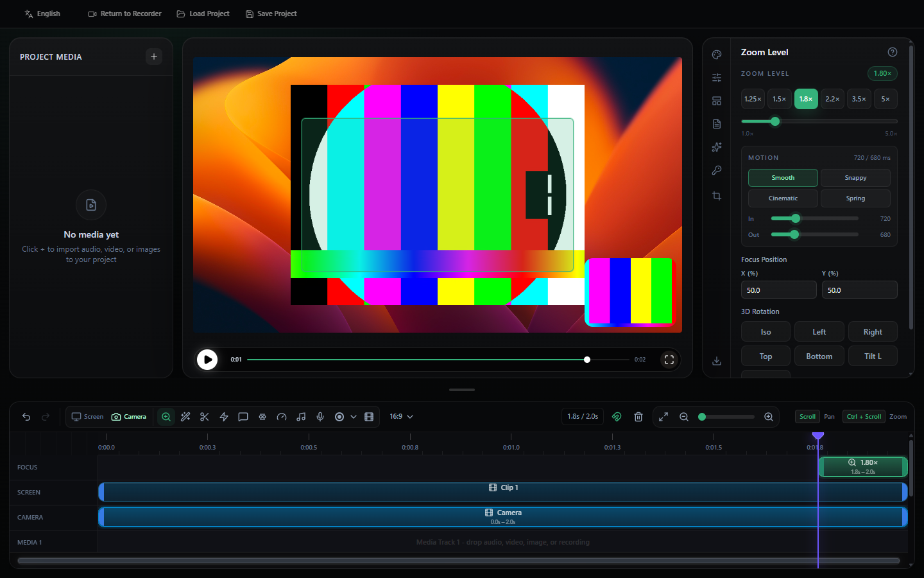
Task: Switch to Screen view toggle
Action: point(87,417)
